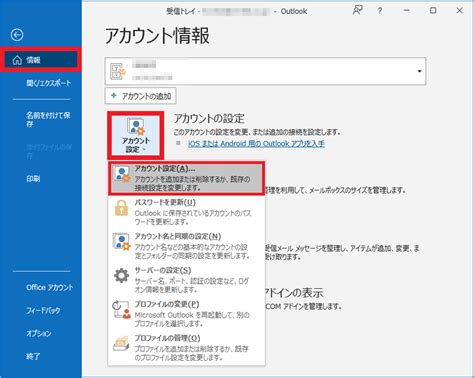Screen dimensions: 474x378
Task: Click the gear icon for サーバーの設定
Action: 122,276
